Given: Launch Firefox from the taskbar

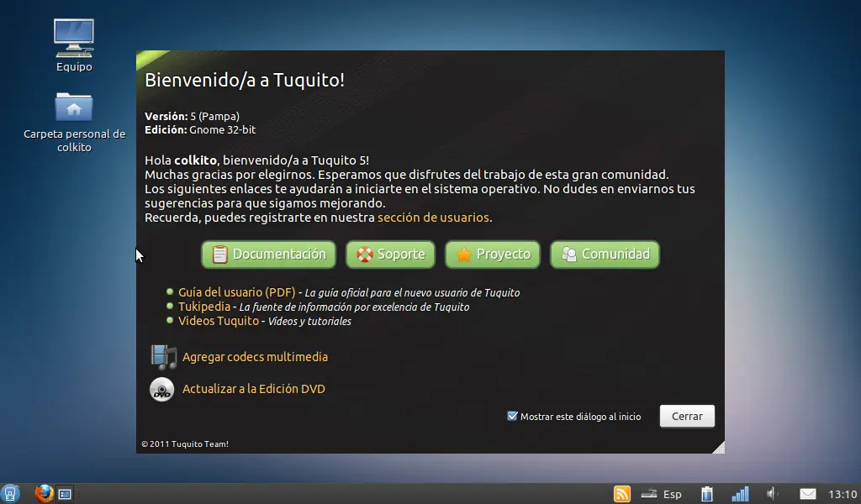Looking at the screenshot, I should tap(44, 494).
